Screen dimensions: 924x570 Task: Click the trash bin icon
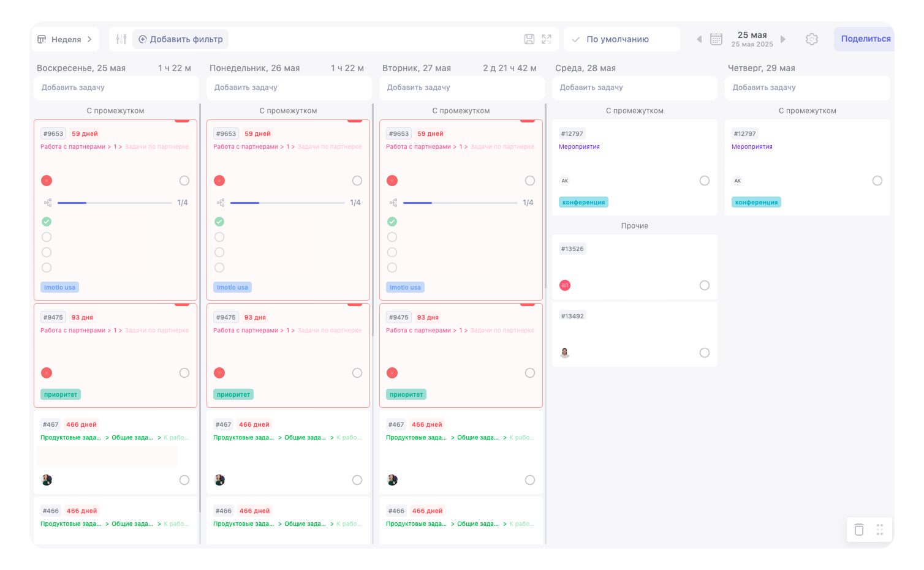coord(859,530)
